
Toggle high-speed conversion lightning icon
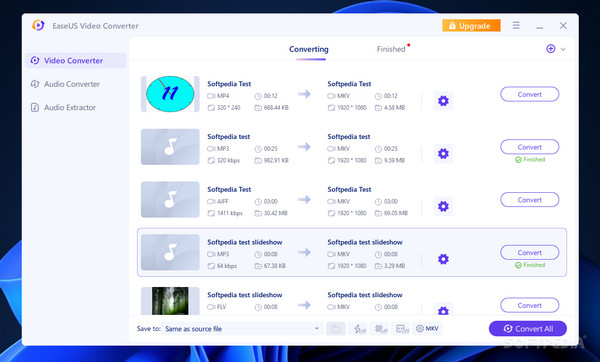pyautogui.click(x=360, y=329)
